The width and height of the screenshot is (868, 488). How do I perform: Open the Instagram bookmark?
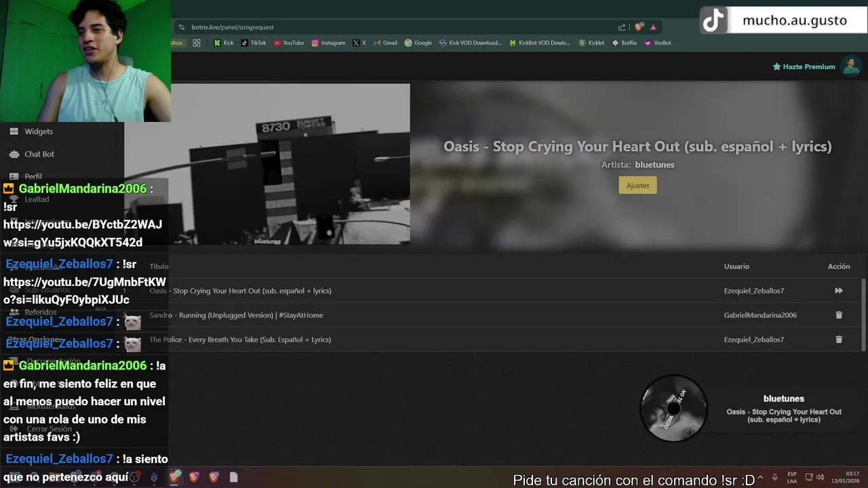coord(328,43)
